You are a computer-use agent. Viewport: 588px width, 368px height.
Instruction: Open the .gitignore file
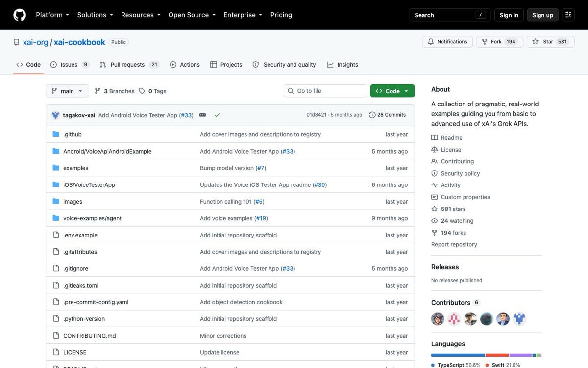click(75, 268)
